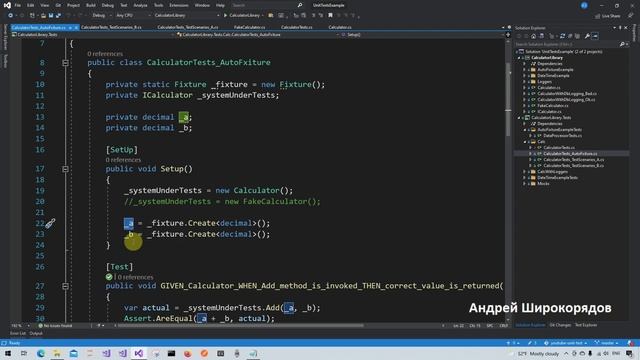
Task: Select FakeCalculator.cs in Solution Explorer
Action: click(x=553, y=106)
